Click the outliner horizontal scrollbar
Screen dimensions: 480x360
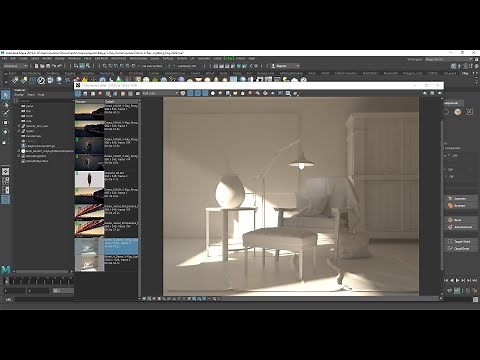pyautogui.click(x=43, y=271)
